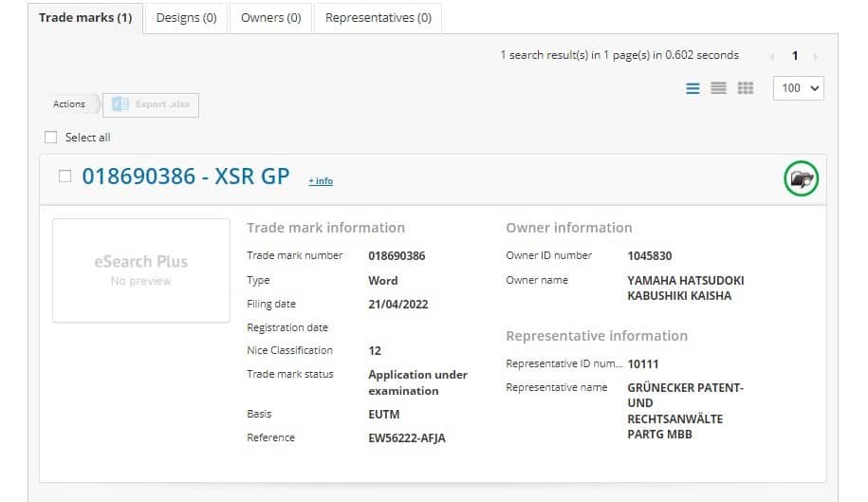Select the Nice Classification value 12
The height and width of the screenshot is (502, 868).
click(375, 350)
